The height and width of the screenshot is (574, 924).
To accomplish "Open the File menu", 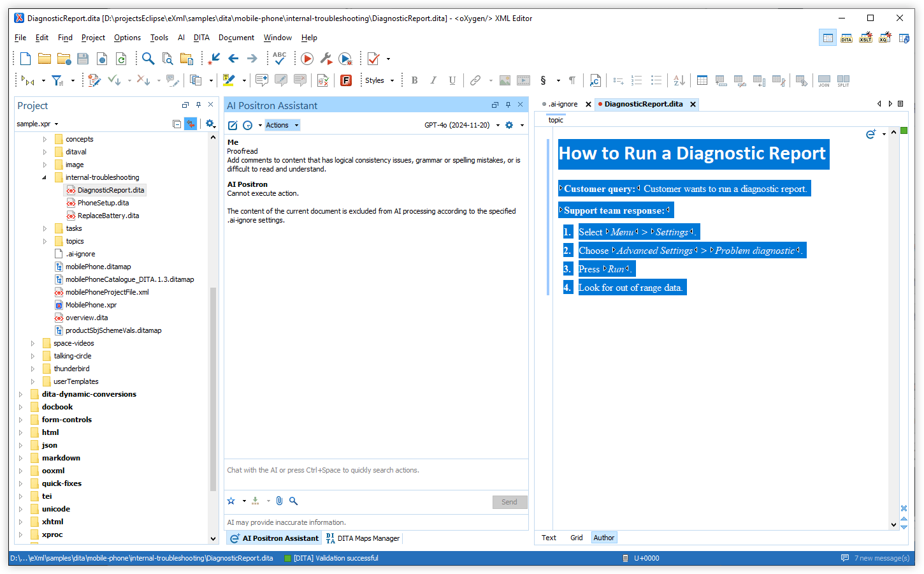I will pyautogui.click(x=20, y=38).
